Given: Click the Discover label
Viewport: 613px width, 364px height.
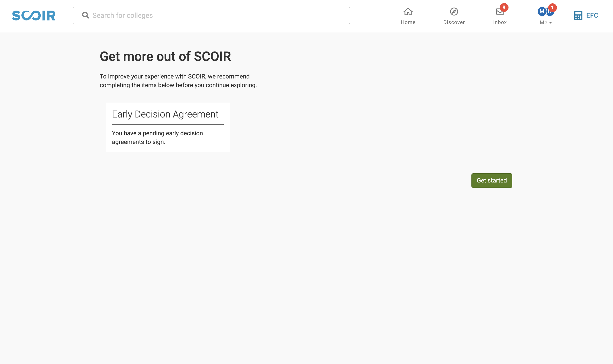Looking at the screenshot, I should point(454,22).
